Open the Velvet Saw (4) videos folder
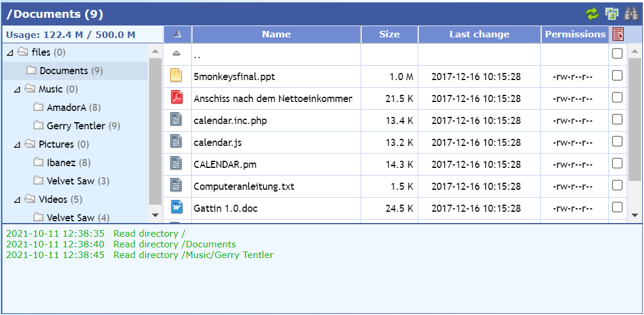Viewport: 644px width, 315px height. (78, 217)
